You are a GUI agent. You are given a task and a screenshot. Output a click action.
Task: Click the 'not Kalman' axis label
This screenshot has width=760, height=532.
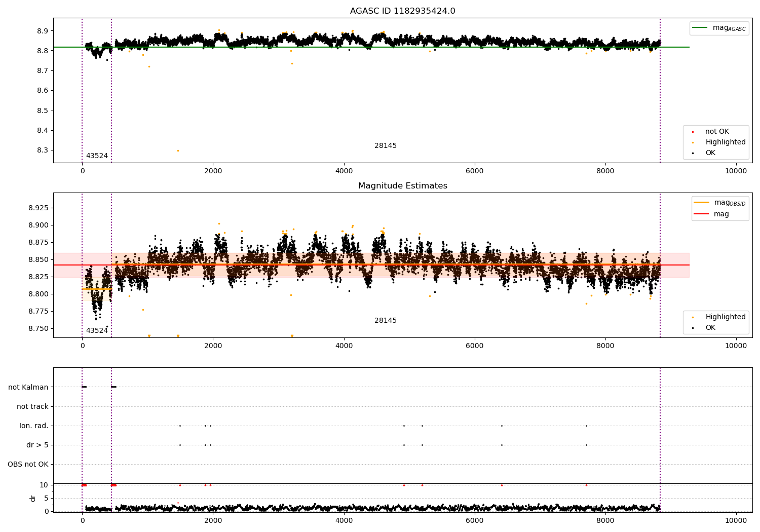click(28, 387)
